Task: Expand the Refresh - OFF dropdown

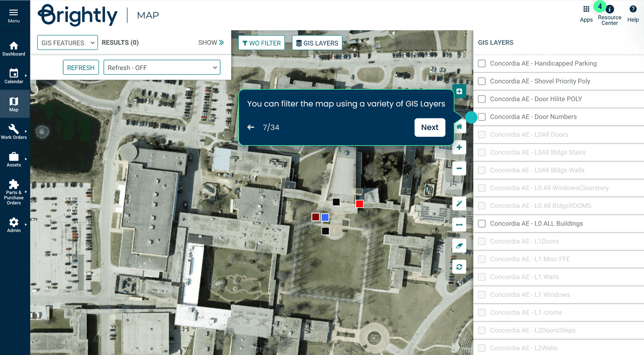Action: click(x=162, y=68)
